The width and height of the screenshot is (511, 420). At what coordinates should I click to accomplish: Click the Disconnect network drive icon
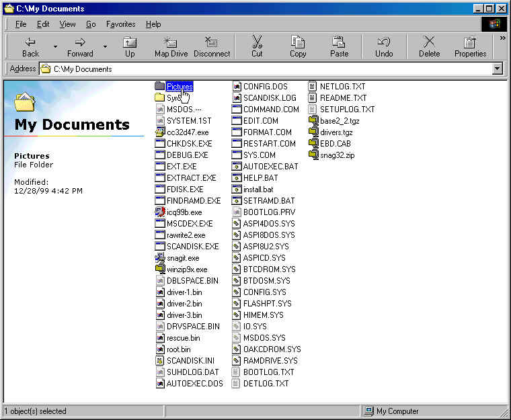pos(211,42)
